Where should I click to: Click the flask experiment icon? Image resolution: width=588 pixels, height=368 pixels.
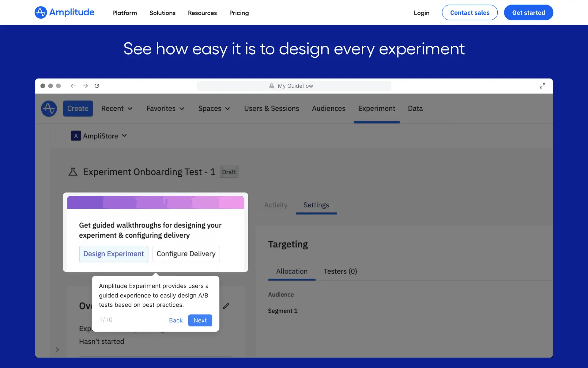(73, 172)
